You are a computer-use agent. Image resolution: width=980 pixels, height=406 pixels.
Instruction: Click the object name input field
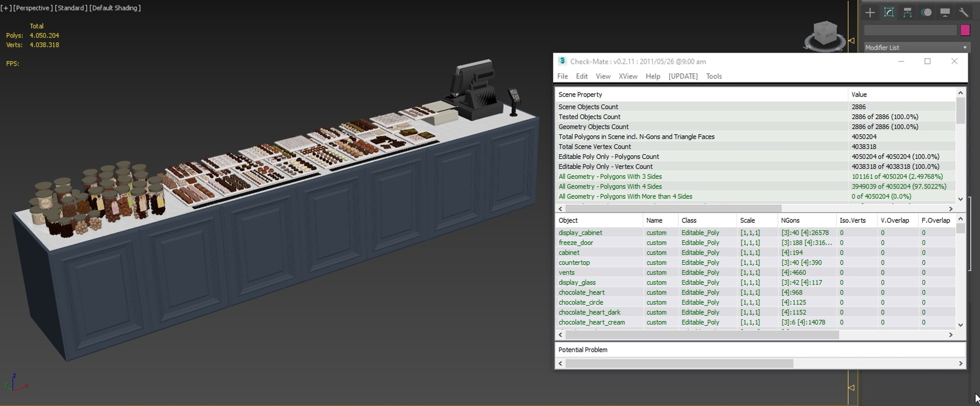click(910, 31)
